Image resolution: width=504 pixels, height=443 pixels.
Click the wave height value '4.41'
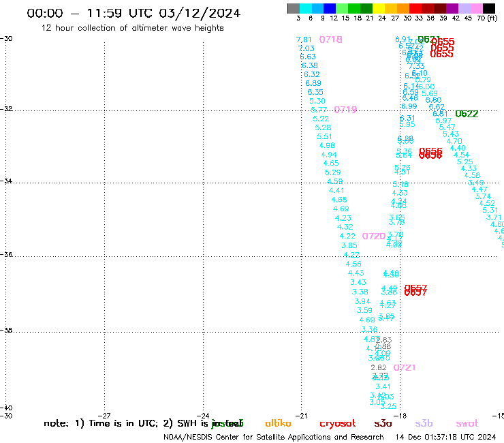[336, 190]
